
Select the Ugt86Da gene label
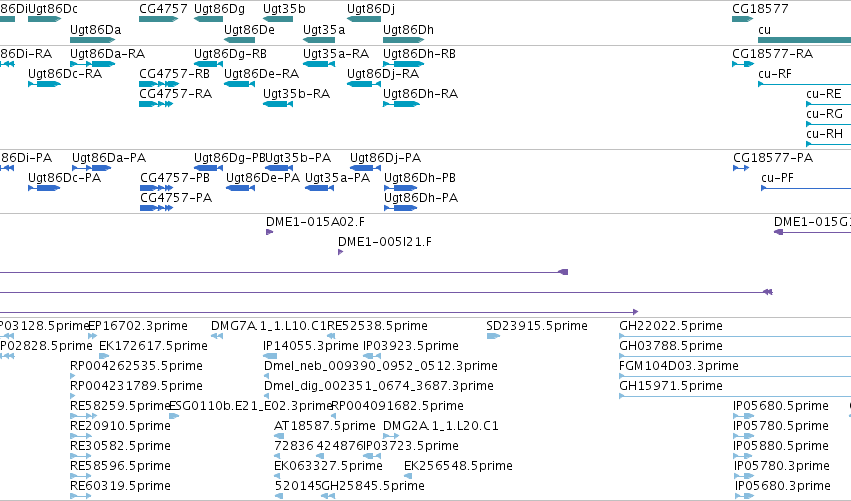pyautogui.click(x=96, y=29)
